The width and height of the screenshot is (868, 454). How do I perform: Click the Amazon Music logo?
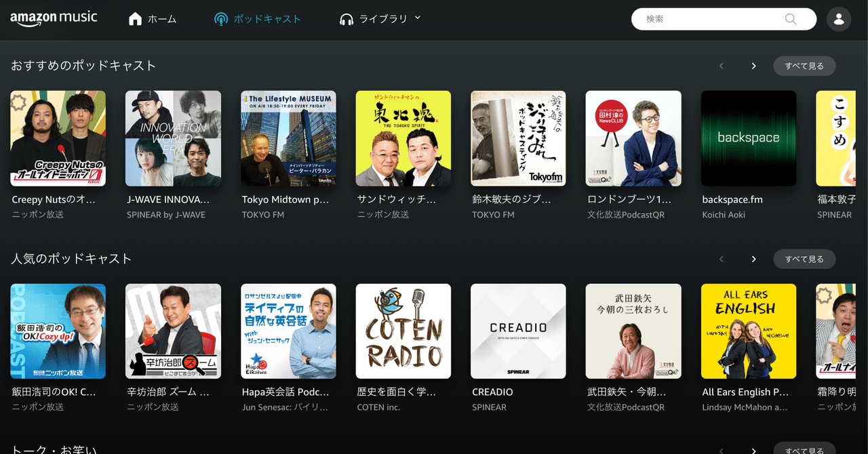point(54,18)
